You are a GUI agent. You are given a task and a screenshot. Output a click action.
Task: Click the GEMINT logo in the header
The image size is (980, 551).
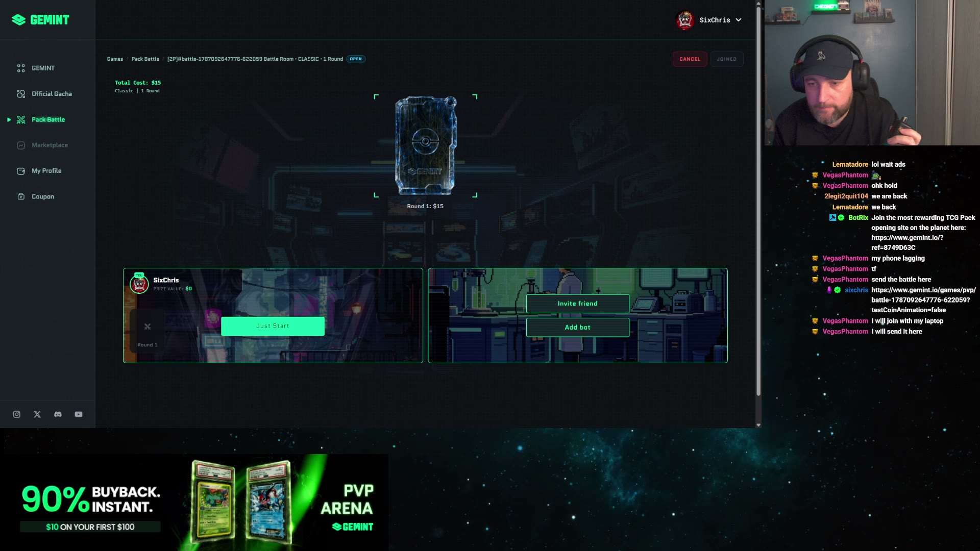pyautogui.click(x=40, y=20)
